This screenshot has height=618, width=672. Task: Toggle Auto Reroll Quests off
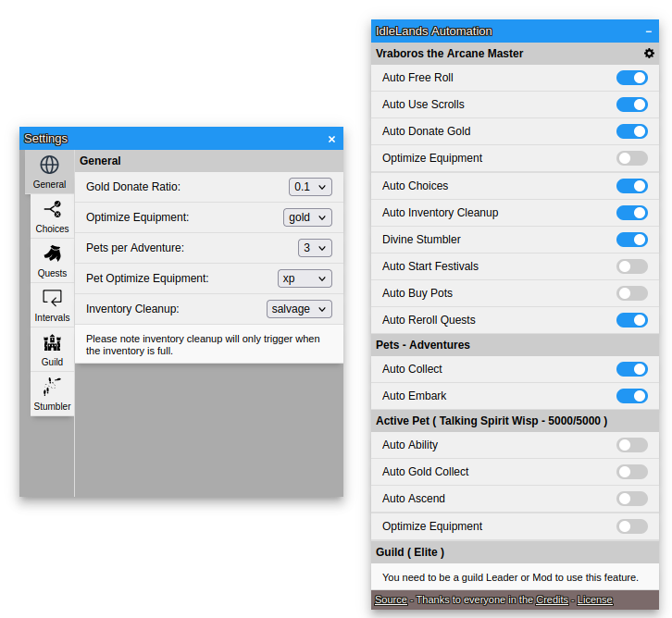pos(631,320)
